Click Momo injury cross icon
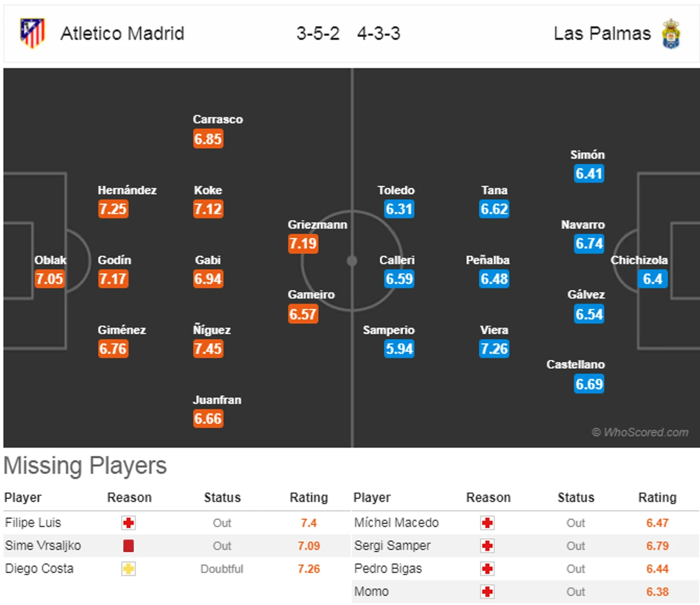Screen dimensions: 700x605 [488, 592]
